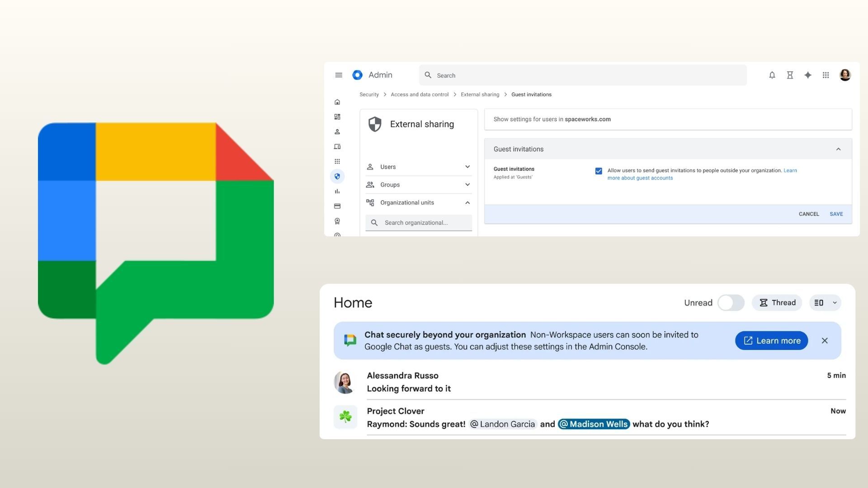The height and width of the screenshot is (488, 868).
Task: Click the Project Clover shamrock icon
Action: click(x=345, y=417)
